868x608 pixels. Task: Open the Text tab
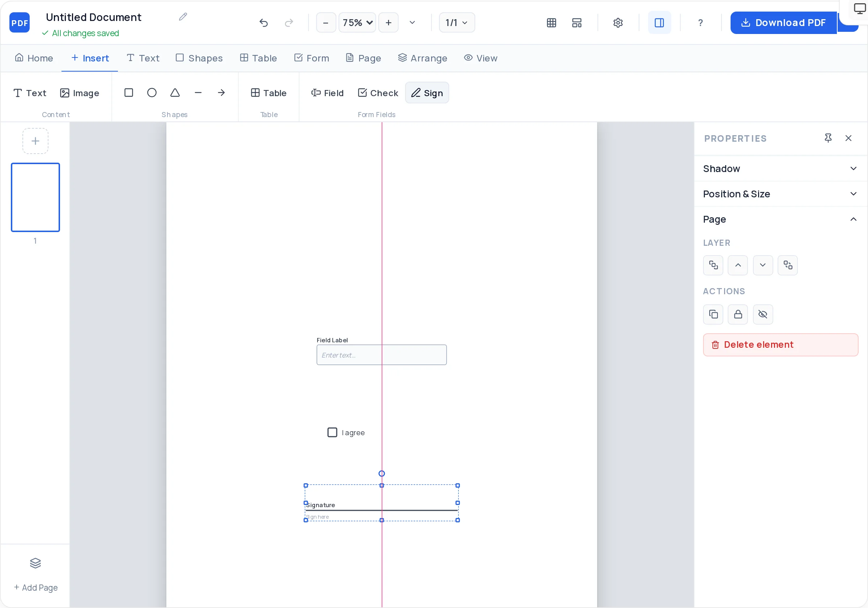click(143, 58)
